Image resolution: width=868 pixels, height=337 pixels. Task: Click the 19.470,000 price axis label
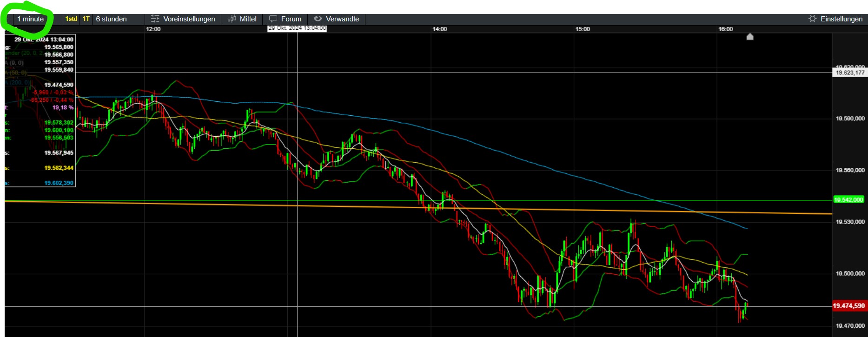[x=850, y=326]
